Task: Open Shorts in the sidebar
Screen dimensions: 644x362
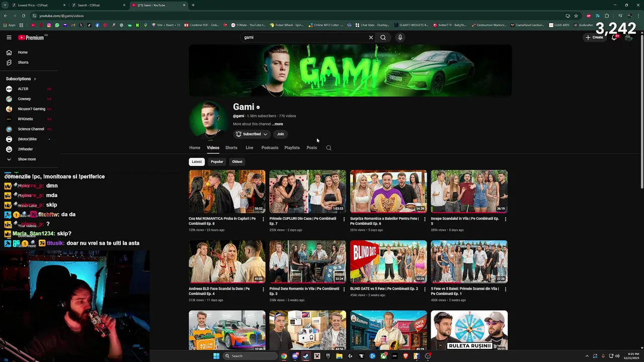Action: click(x=23, y=62)
